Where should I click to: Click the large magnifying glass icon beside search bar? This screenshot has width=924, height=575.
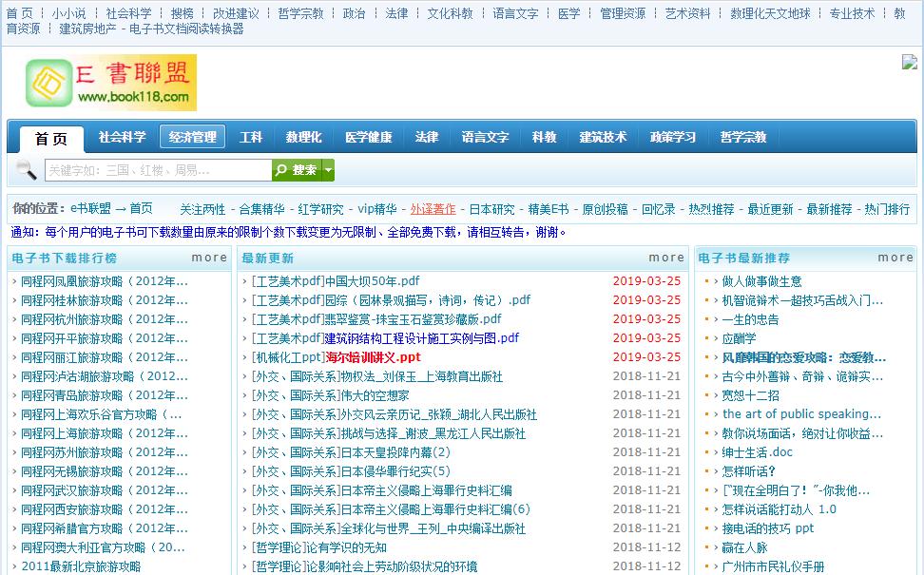pos(28,168)
